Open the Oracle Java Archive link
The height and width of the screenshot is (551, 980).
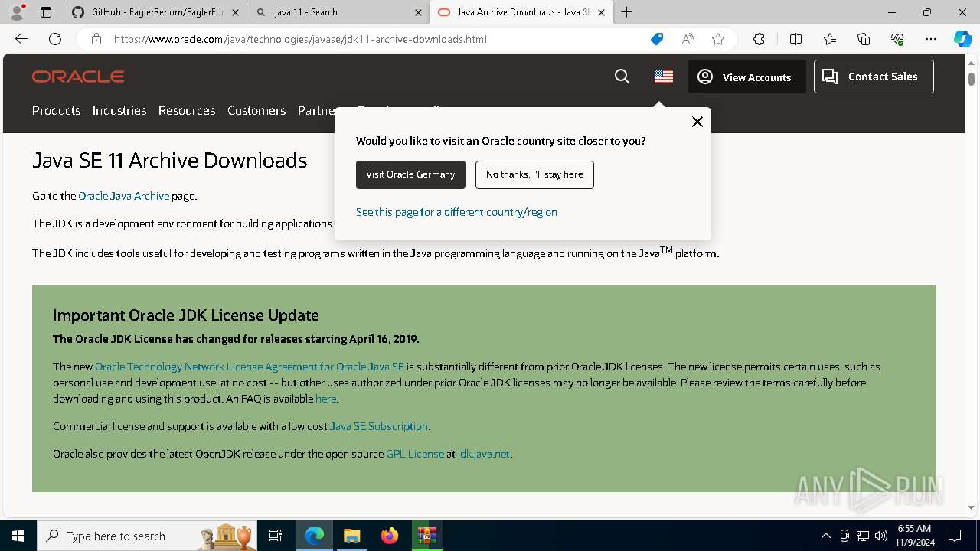[123, 196]
